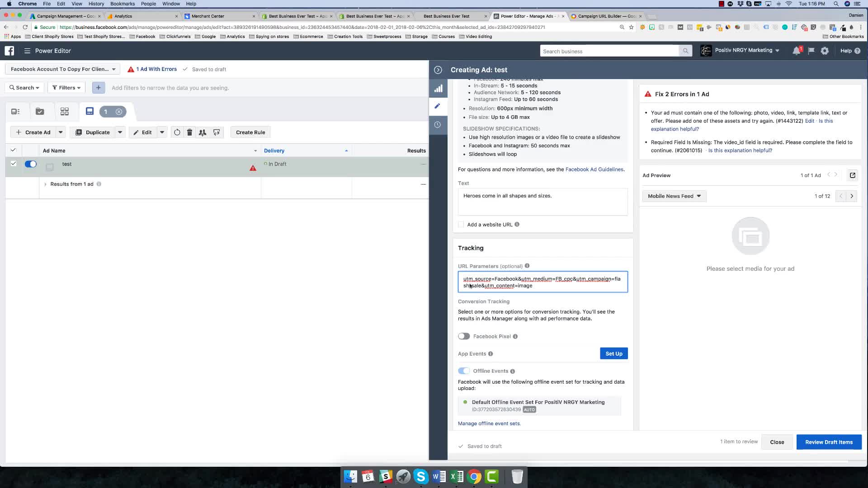Open the notifications bell
The width and height of the screenshot is (868, 488).
pyautogui.click(x=797, y=51)
